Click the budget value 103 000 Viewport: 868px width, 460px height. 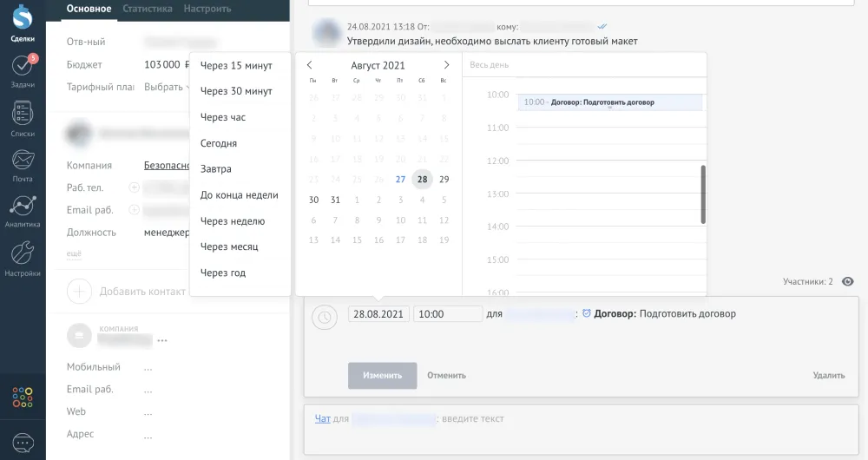coord(162,64)
